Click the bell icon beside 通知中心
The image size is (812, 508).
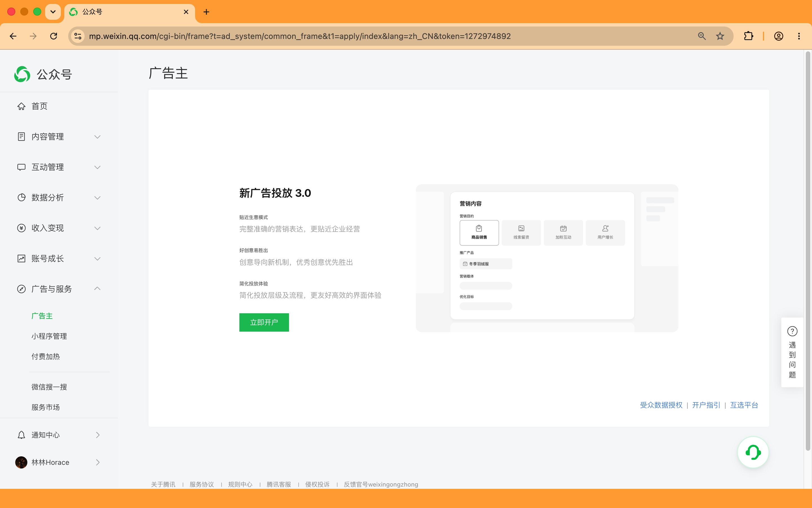pos(21,435)
